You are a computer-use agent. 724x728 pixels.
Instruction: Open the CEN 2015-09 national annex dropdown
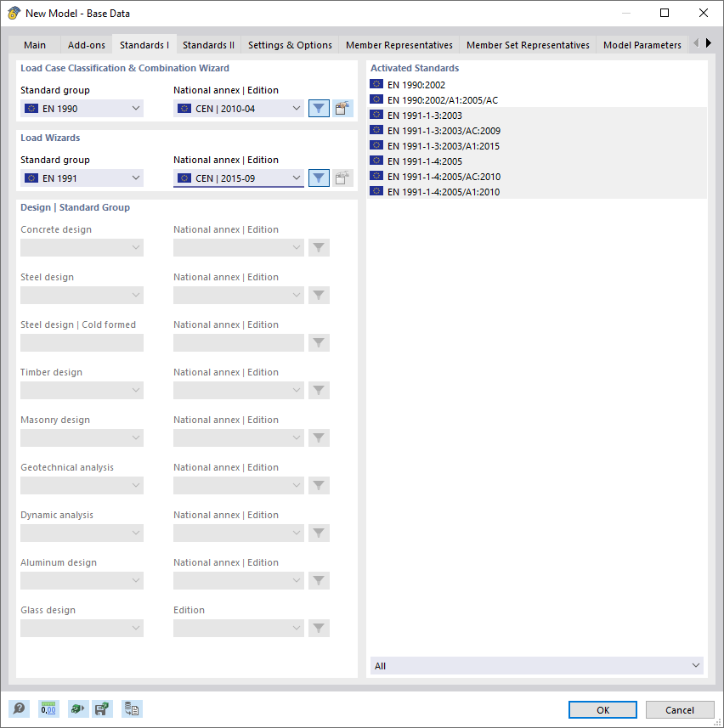click(238, 178)
